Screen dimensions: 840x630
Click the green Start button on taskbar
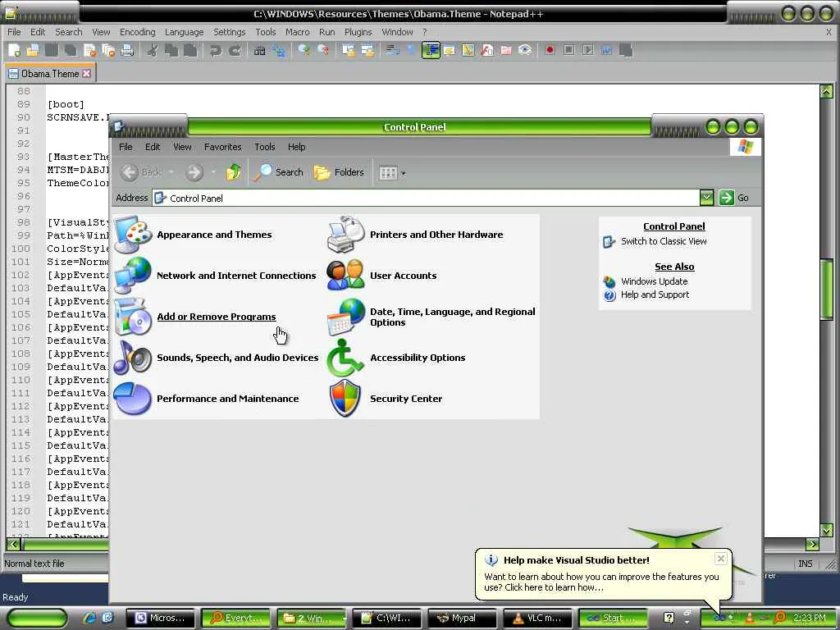(x=36, y=618)
